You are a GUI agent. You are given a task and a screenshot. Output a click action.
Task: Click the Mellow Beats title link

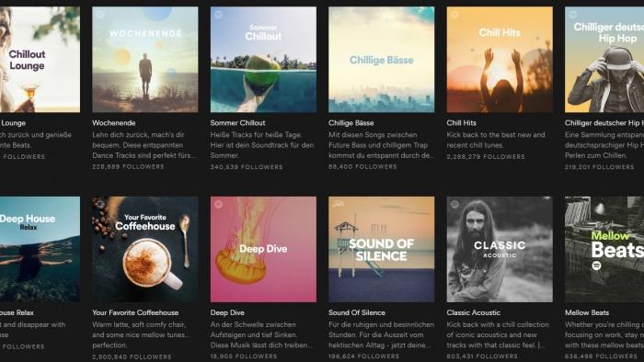pyautogui.click(x=587, y=312)
